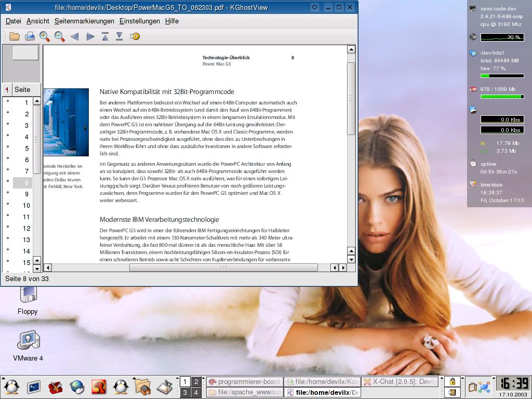The width and height of the screenshot is (532, 399).
Task: Switch to virtual desktop 3
Action: coord(185,393)
